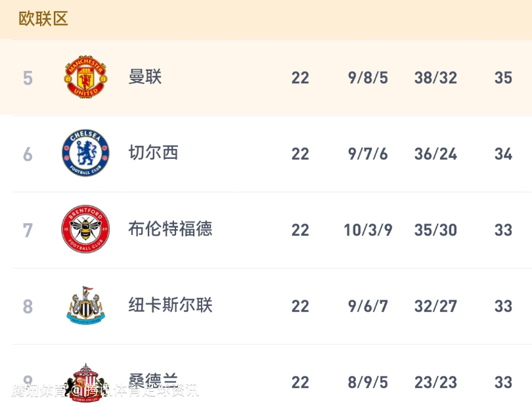
Task: Click Brentford's 10/3/9 record
Action: pyautogui.click(x=368, y=230)
